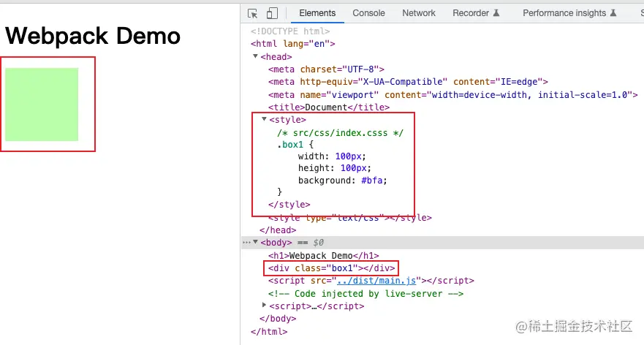Select the .box1 selector text

point(290,145)
